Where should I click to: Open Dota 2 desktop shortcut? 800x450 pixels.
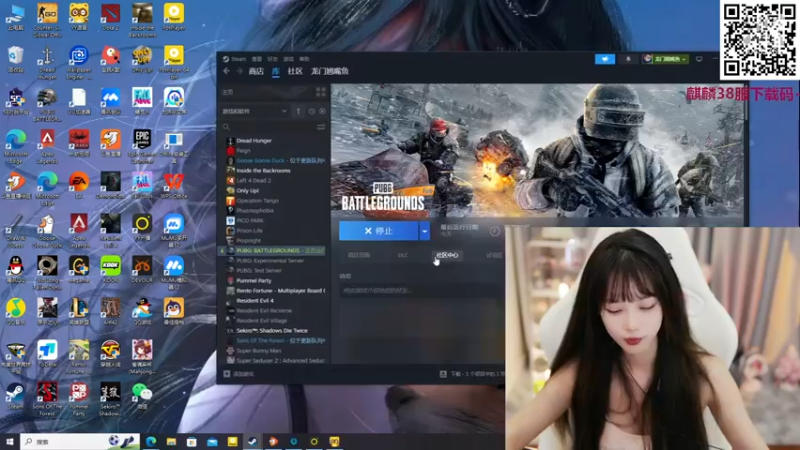(110, 17)
